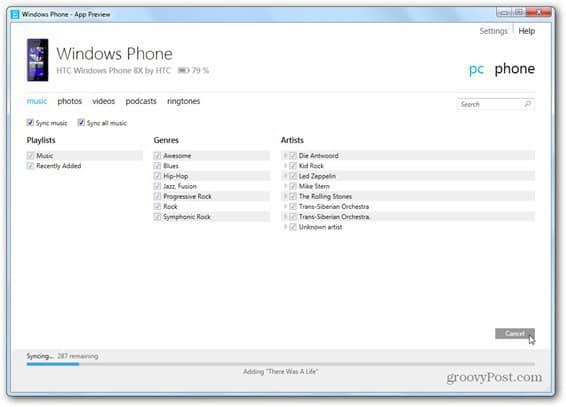Click the HTC phone device thumbnail
566x407 pixels.
click(x=38, y=60)
